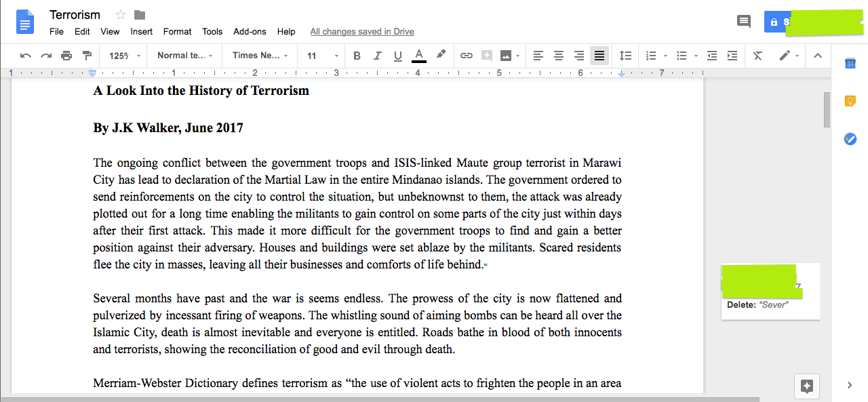Open the zoom level 125% dropdown
868x402 pixels.
click(125, 56)
